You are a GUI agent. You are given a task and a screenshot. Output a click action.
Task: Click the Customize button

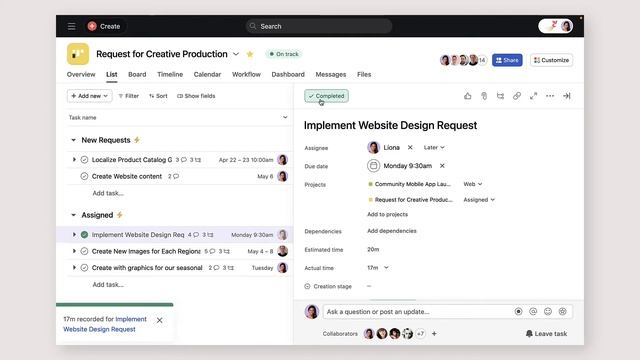click(x=551, y=60)
